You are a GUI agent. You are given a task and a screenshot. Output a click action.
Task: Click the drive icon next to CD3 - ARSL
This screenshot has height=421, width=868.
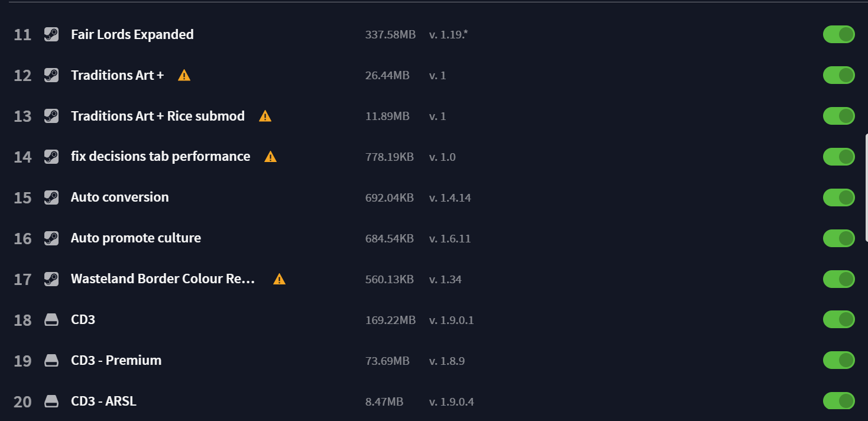pyautogui.click(x=51, y=401)
